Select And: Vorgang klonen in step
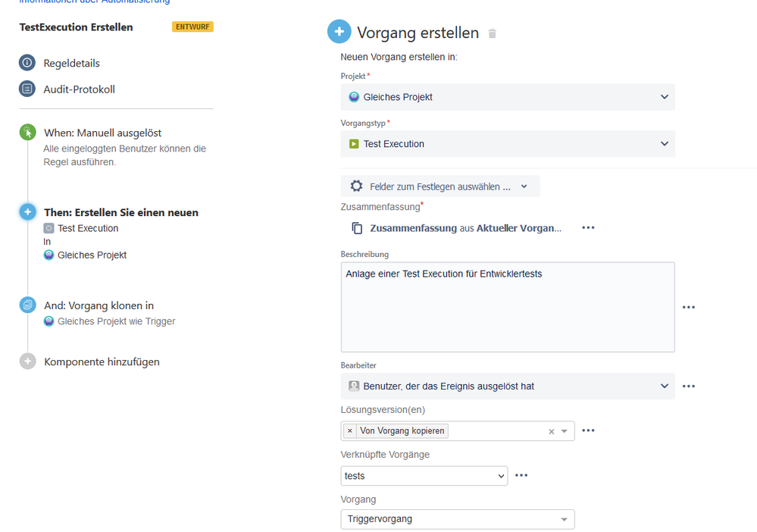This screenshot has width=757, height=532. click(x=99, y=305)
